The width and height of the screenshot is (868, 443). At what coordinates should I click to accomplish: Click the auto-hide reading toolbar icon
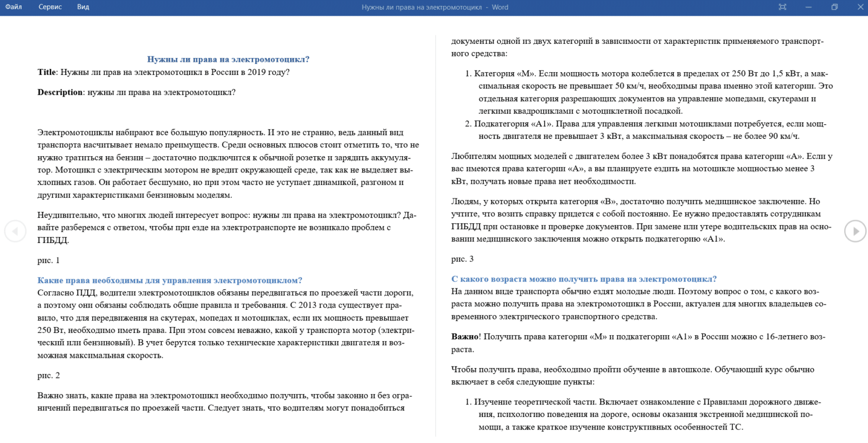782,7
